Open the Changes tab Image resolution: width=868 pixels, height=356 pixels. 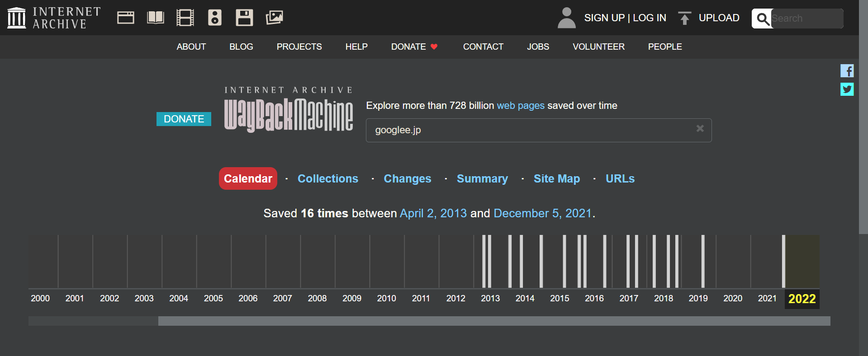[x=407, y=179]
